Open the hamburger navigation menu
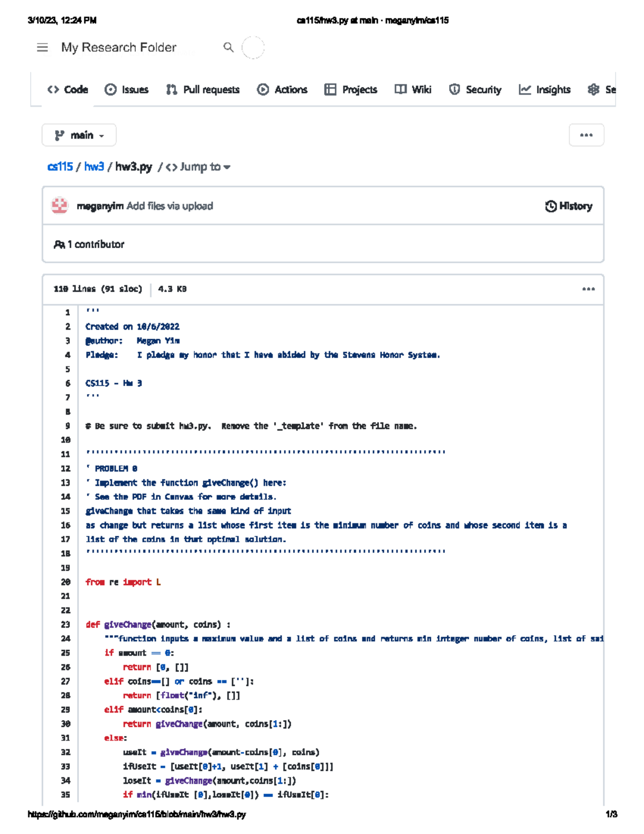 (42, 48)
